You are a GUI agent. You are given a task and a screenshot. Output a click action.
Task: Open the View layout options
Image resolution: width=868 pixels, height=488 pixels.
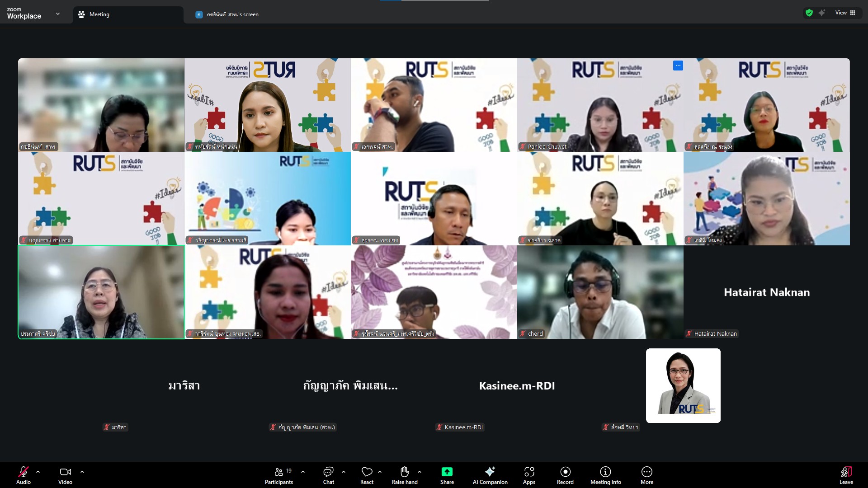tap(845, 13)
